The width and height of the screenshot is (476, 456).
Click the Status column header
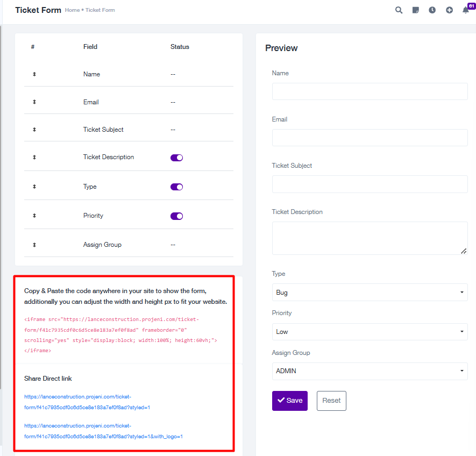pos(180,47)
